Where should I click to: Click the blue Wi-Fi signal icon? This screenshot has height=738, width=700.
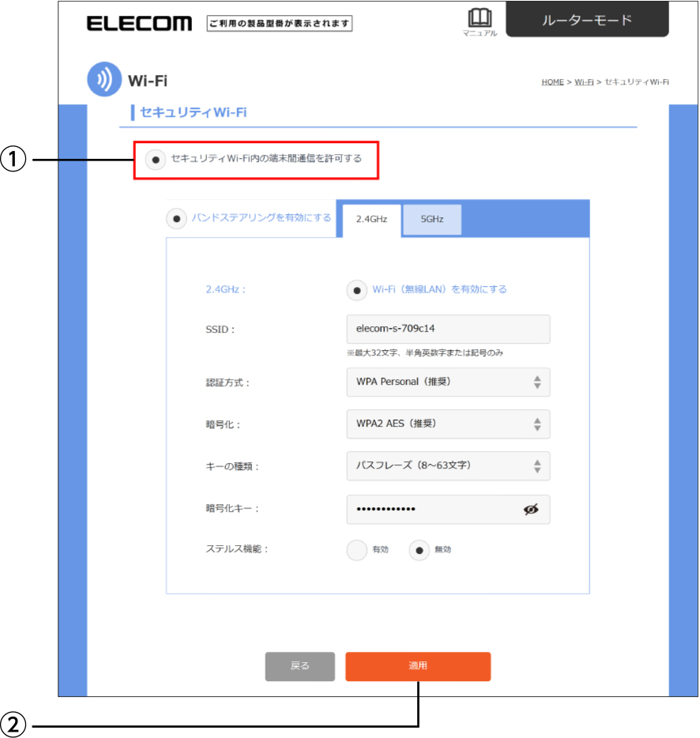(104, 79)
